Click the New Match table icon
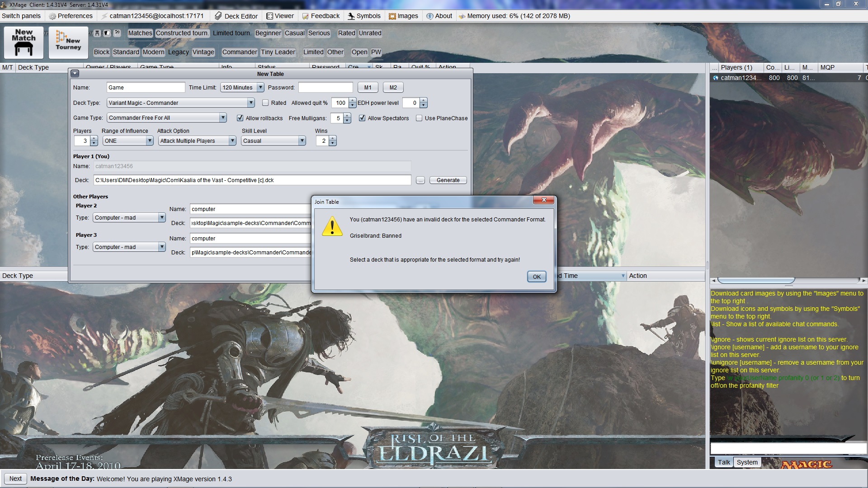Image resolution: width=868 pixels, height=488 pixels. [x=24, y=42]
